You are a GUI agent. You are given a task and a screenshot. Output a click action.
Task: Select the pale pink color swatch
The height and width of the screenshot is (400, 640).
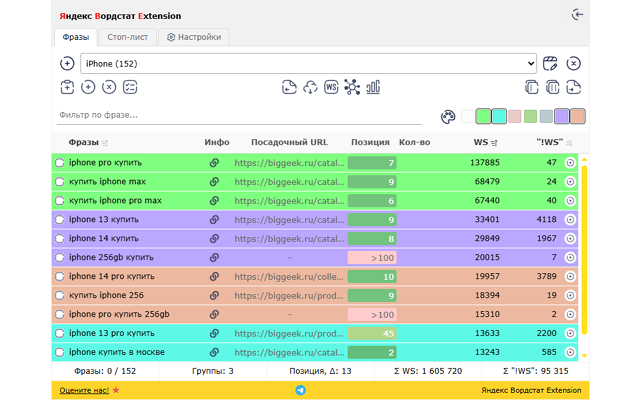click(x=515, y=116)
